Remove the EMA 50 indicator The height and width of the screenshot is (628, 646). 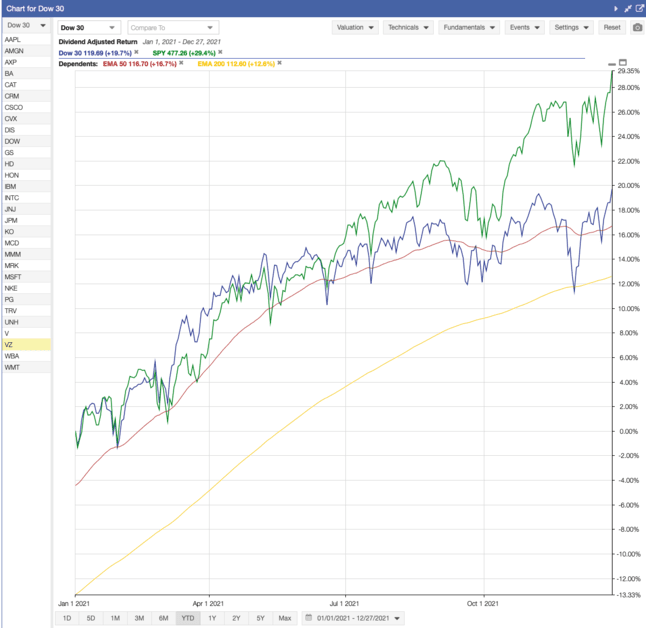point(181,63)
